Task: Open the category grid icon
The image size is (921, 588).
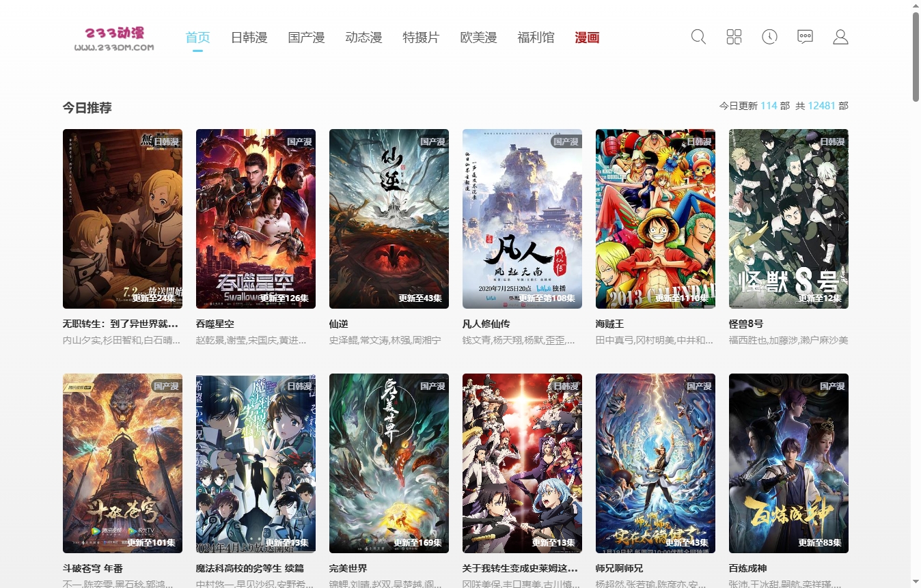Action: coord(734,37)
